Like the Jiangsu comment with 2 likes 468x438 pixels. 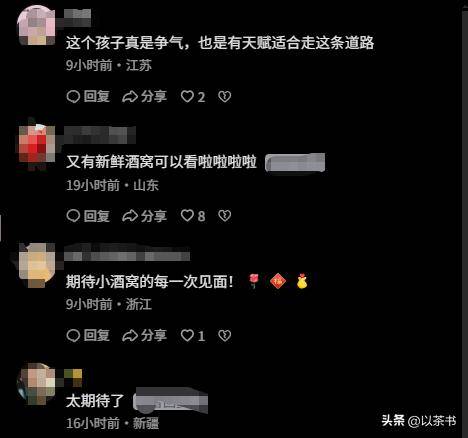tap(193, 97)
